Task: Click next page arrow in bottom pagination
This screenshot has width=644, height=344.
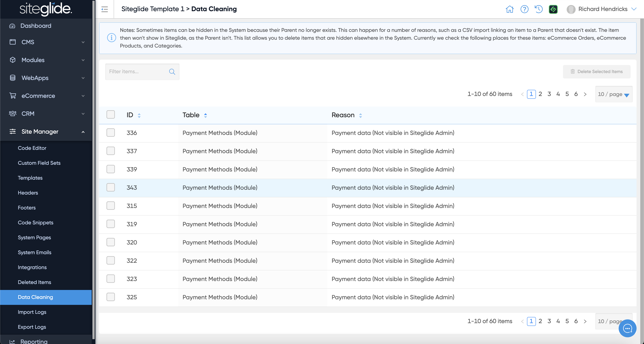Action: 585,321
